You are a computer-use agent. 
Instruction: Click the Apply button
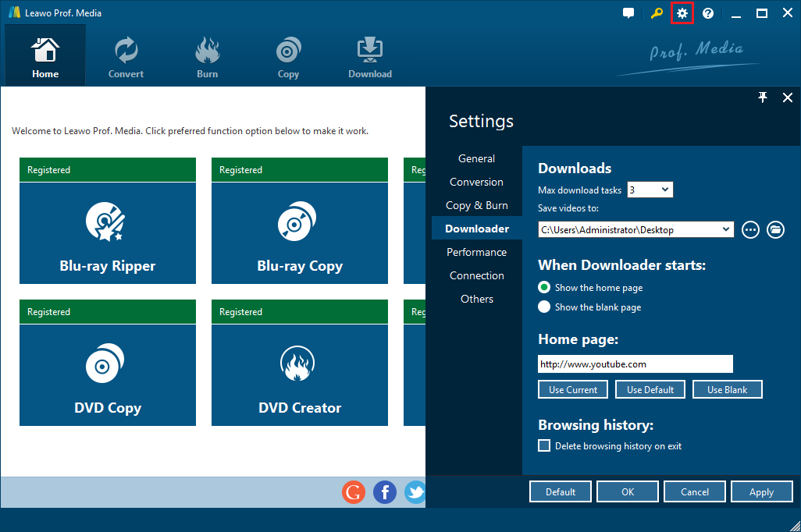761,491
